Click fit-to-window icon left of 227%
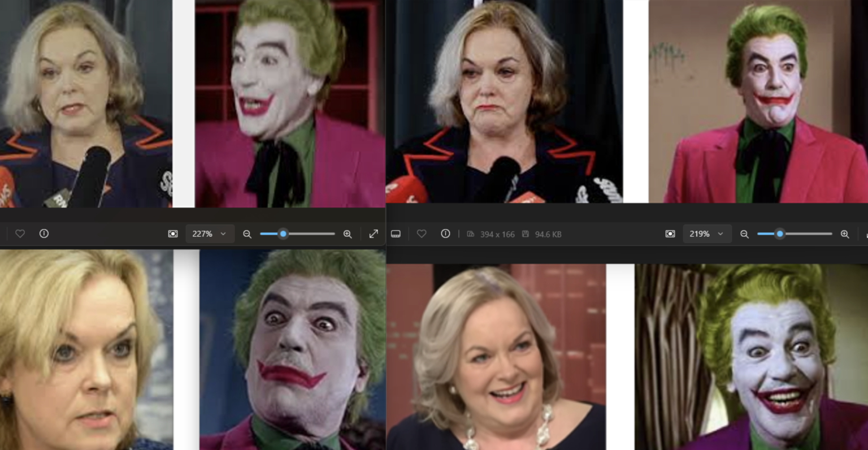The width and height of the screenshot is (868, 450). tap(173, 233)
